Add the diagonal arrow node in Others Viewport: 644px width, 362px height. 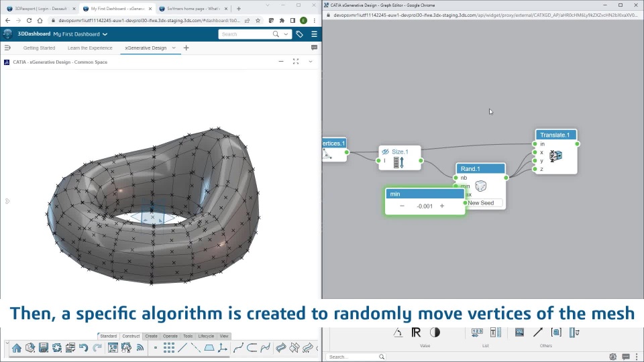click(x=537, y=333)
